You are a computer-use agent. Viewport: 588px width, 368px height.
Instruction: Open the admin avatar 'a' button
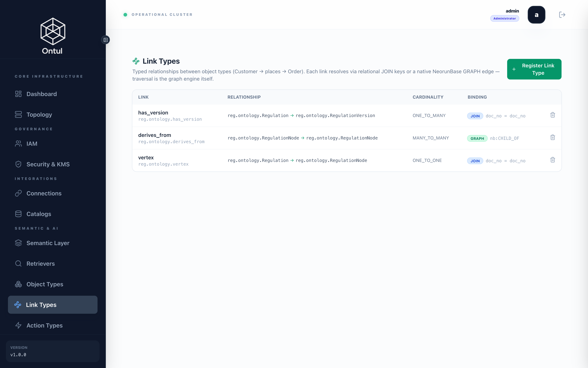tap(536, 15)
